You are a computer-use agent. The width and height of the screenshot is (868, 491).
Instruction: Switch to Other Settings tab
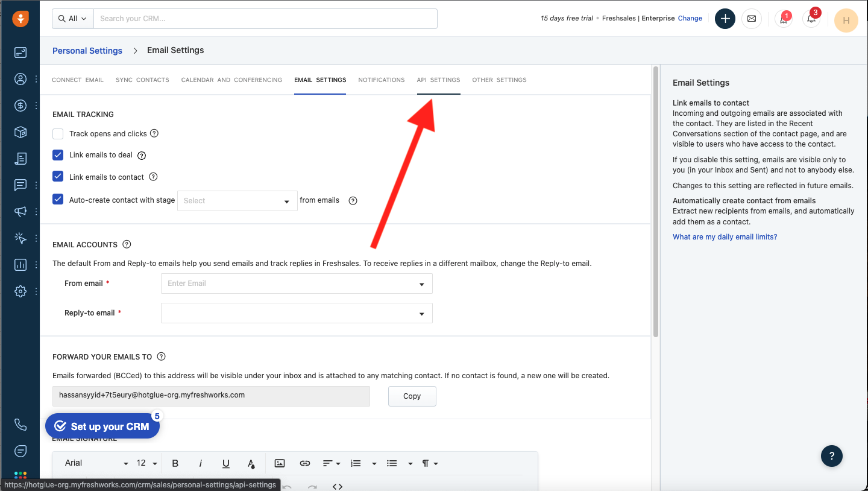500,80
